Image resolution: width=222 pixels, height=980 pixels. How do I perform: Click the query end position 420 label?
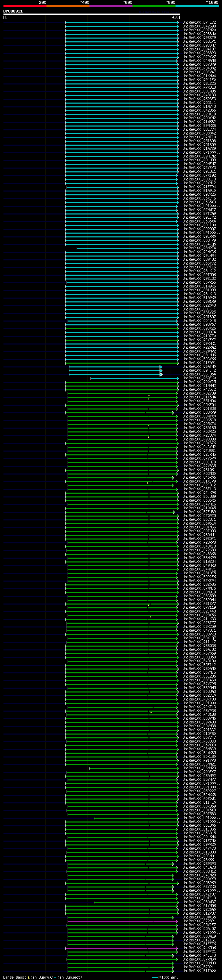point(175,17)
